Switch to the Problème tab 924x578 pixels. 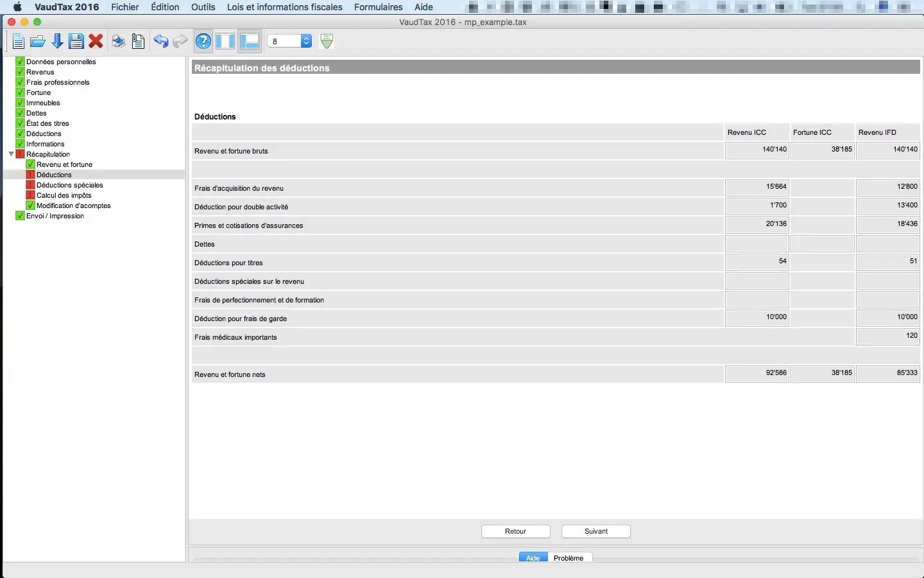569,557
